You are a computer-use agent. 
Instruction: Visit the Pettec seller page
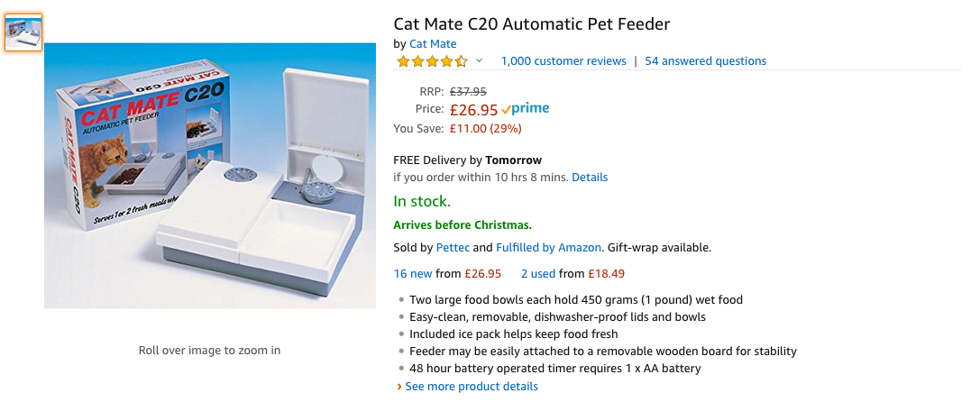453,248
